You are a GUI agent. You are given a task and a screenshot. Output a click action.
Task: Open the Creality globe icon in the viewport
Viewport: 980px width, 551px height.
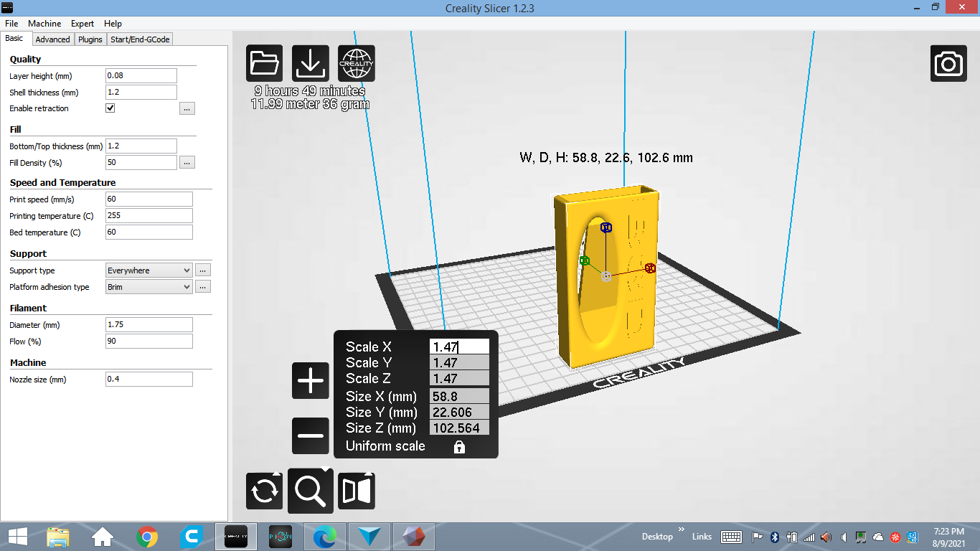[x=357, y=63]
